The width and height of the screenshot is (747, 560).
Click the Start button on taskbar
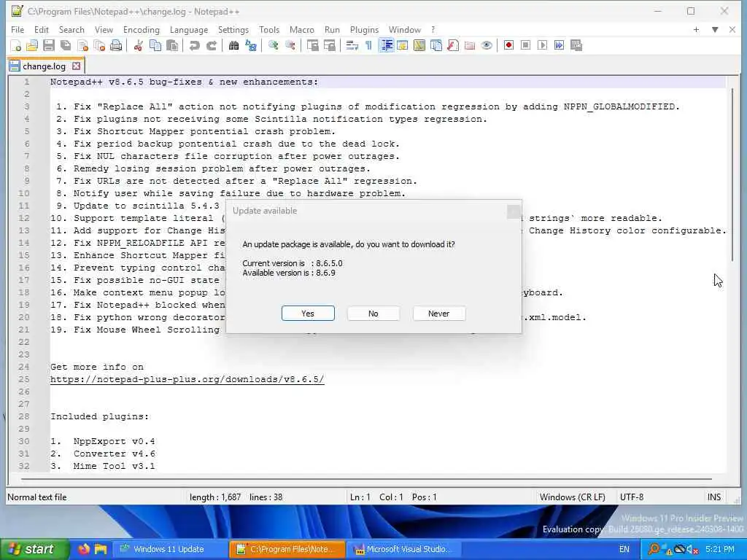coord(34,549)
